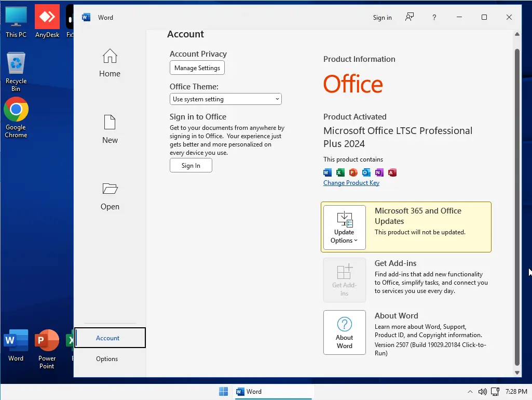Expand the Office Theme dropdown
The width and height of the screenshot is (532, 400).
[x=226, y=99]
